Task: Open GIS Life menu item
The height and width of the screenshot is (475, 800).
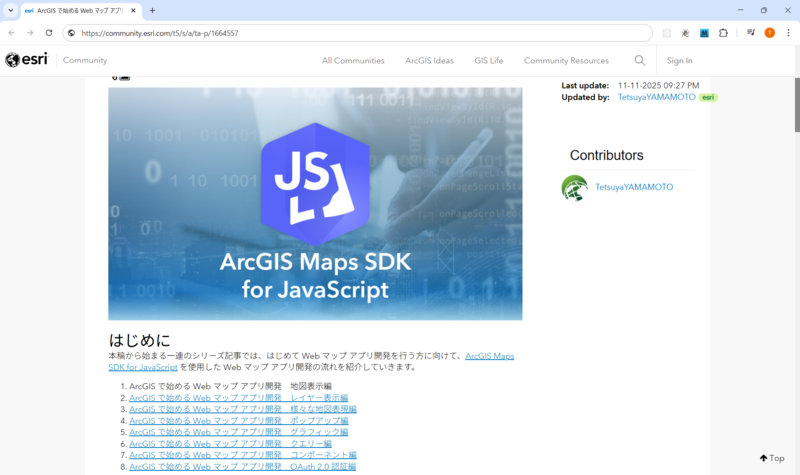Action: pyautogui.click(x=488, y=60)
